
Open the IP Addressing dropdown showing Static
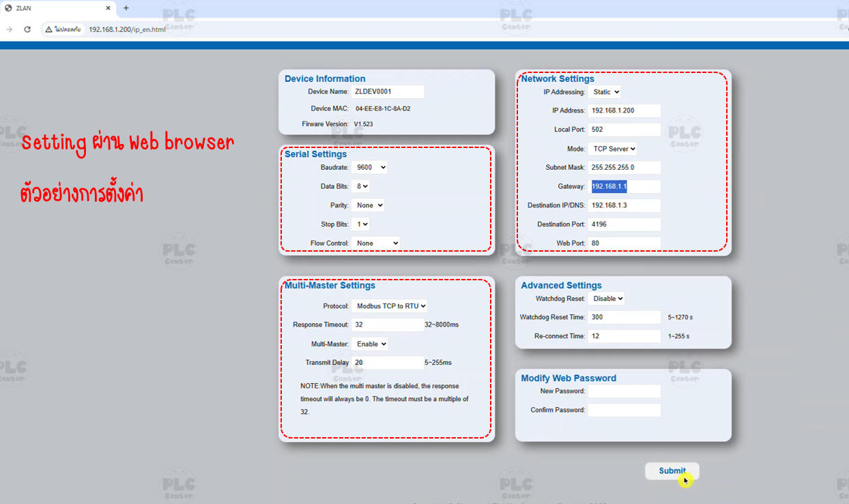pyautogui.click(x=605, y=91)
